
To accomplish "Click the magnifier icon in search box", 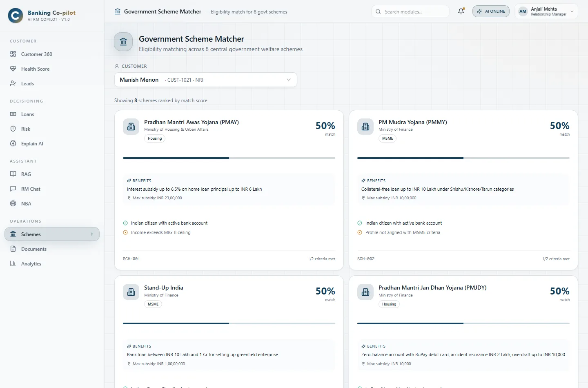I will (378, 11).
